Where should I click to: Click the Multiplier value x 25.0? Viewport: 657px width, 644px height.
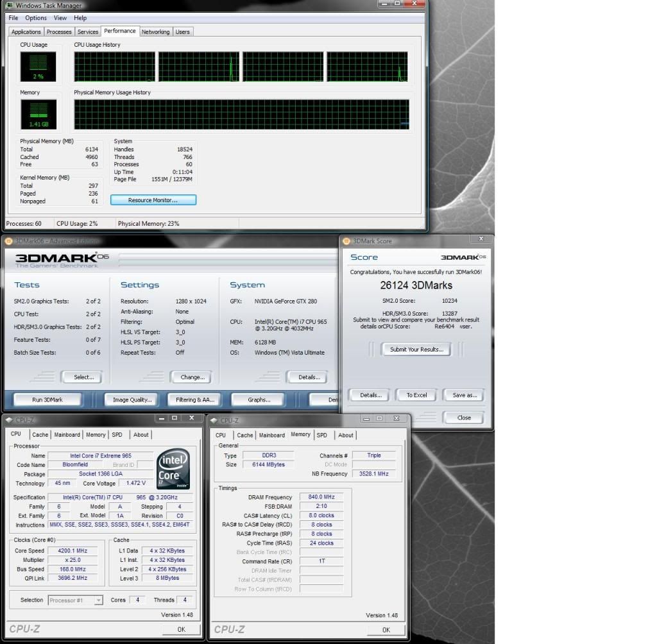tap(73, 560)
